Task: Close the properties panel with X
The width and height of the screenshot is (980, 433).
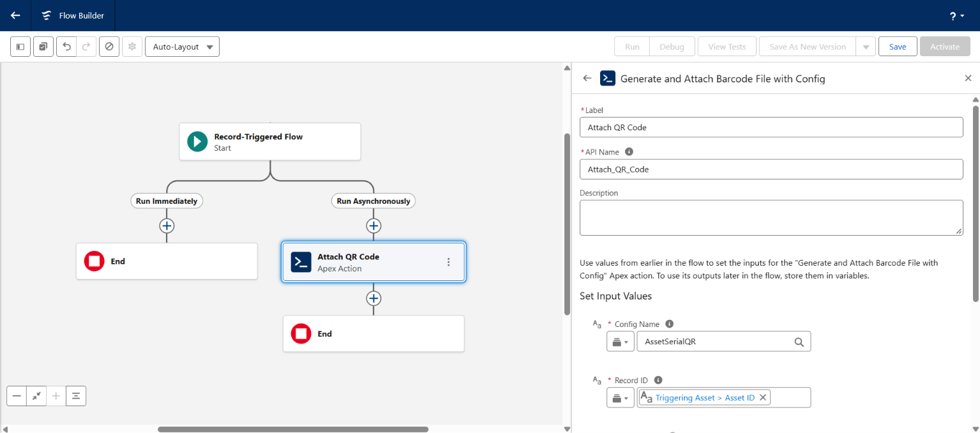Action: point(968,78)
